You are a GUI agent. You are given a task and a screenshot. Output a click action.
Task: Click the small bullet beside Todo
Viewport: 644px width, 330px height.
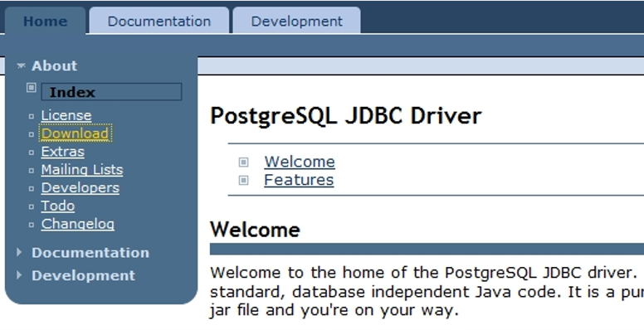(x=32, y=206)
